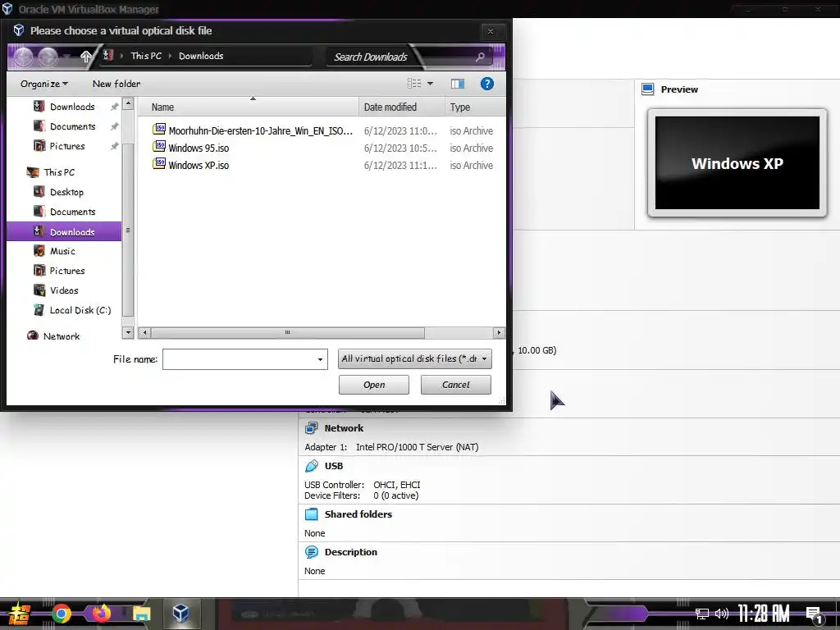Change view layout icon in file dialog
840x630 pixels.
point(414,84)
